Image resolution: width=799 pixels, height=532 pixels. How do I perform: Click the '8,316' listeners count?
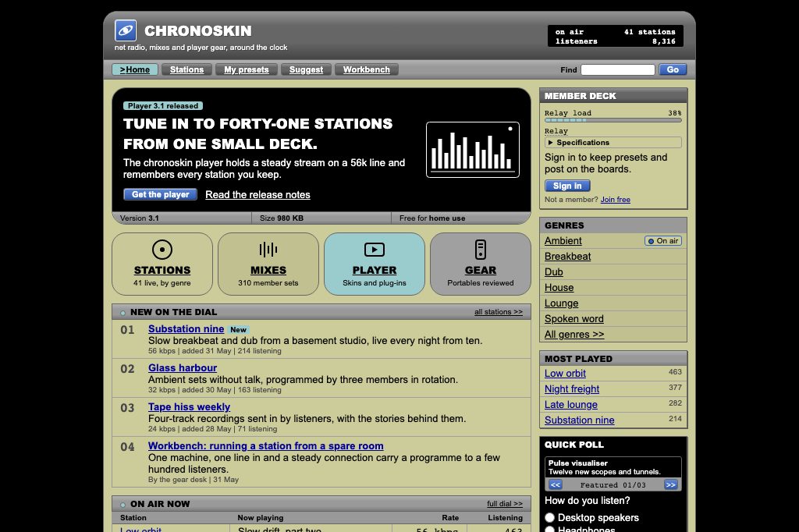[x=663, y=41]
